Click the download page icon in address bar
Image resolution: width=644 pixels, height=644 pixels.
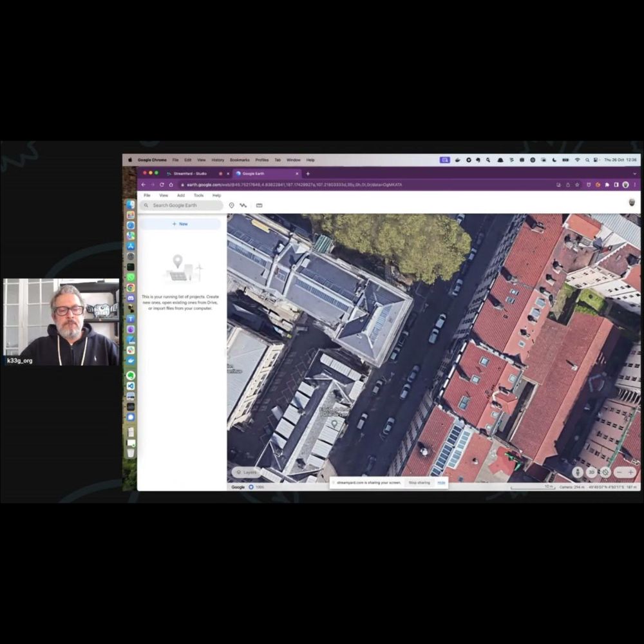pos(558,185)
